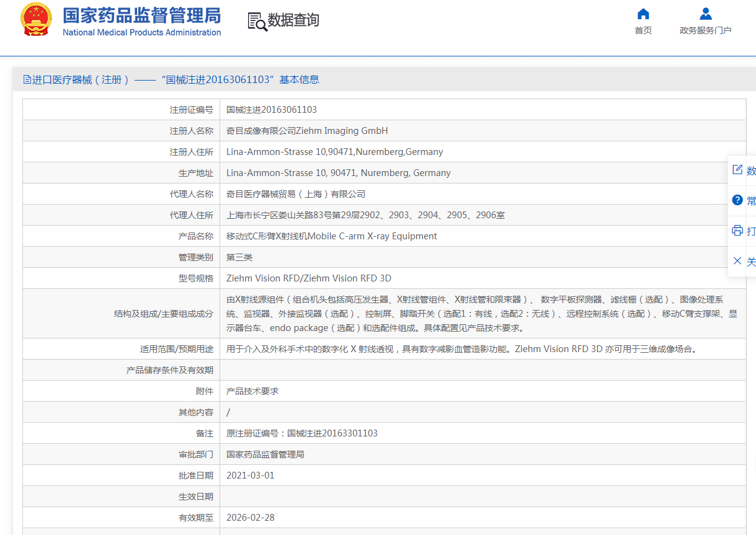Click the national emblem logo
The image size is (756, 535).
[x=37, y=20]
